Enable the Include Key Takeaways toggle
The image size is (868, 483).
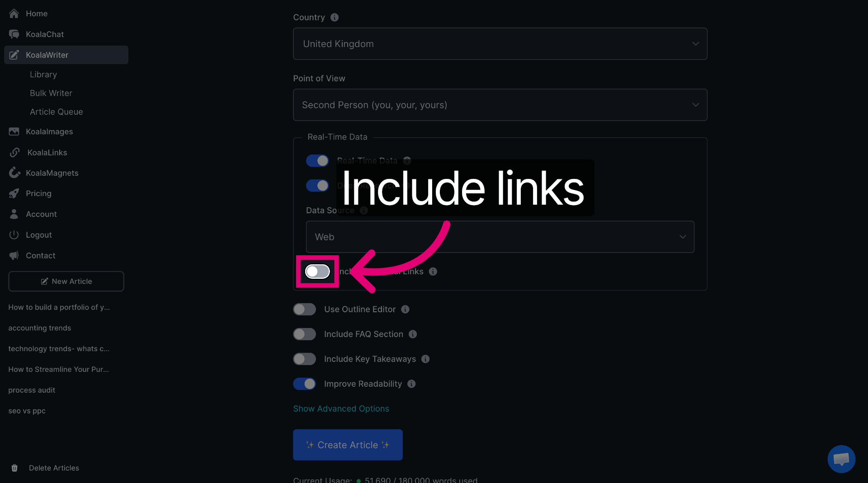click(x=305, y=359)
